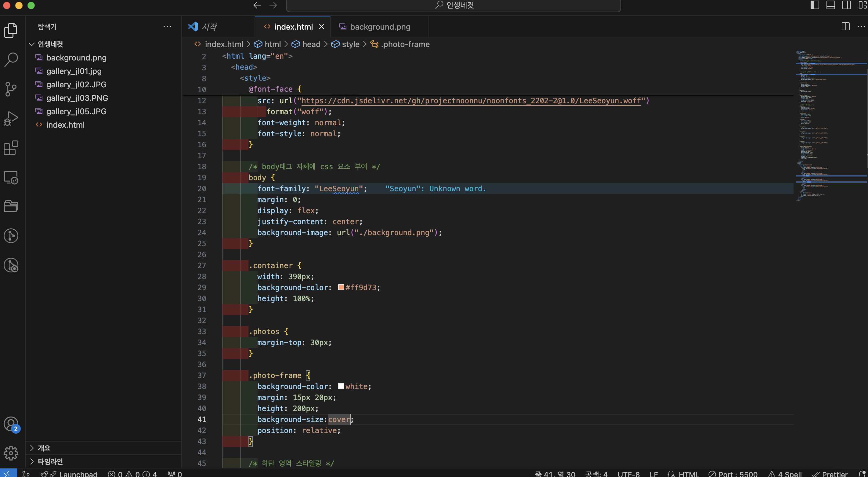The height and width of the screenshot is (477, 868).
Task: Open the Search view in activity bar
Action: coord(11,60)
